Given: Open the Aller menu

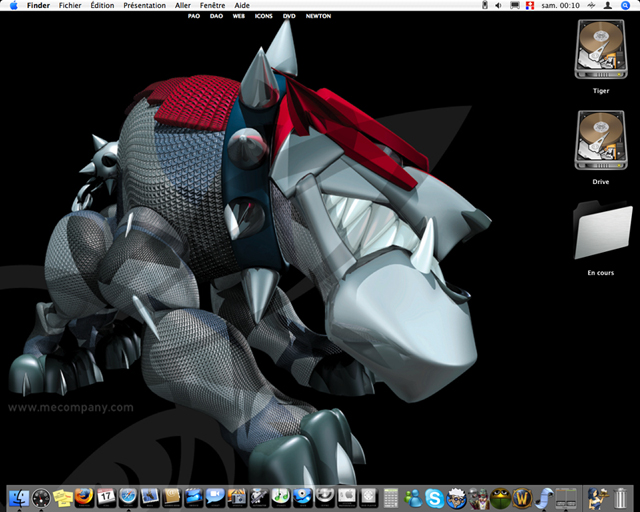Looking at the screenshot, I should [x=183, y=5].
